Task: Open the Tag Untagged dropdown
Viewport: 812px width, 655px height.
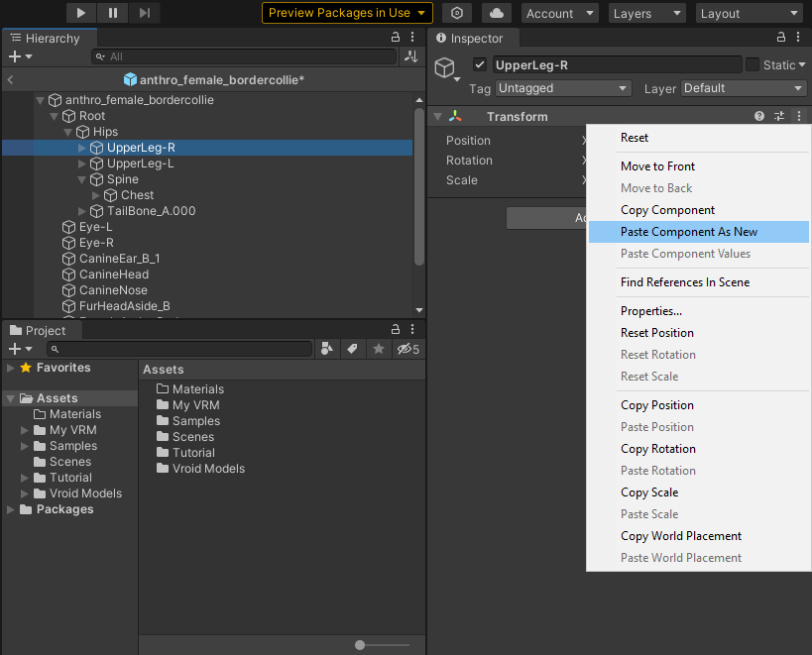Action: (x=563, y=88)
